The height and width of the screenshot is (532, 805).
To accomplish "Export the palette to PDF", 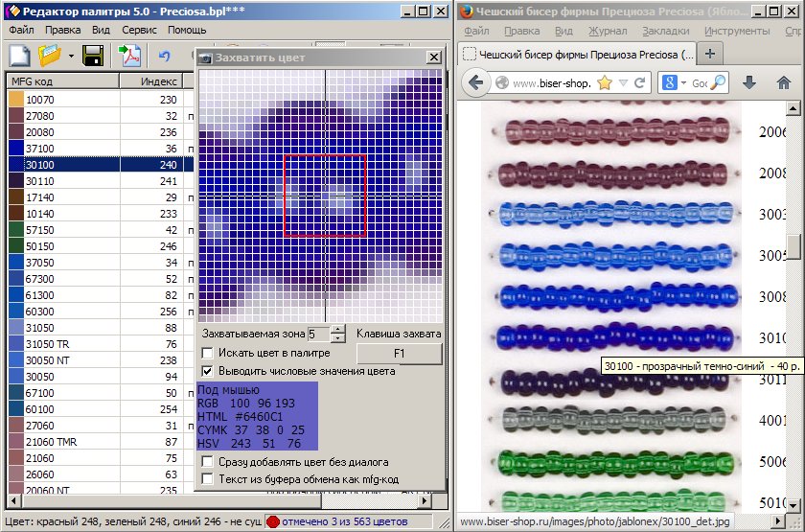I will pos(129,57).
